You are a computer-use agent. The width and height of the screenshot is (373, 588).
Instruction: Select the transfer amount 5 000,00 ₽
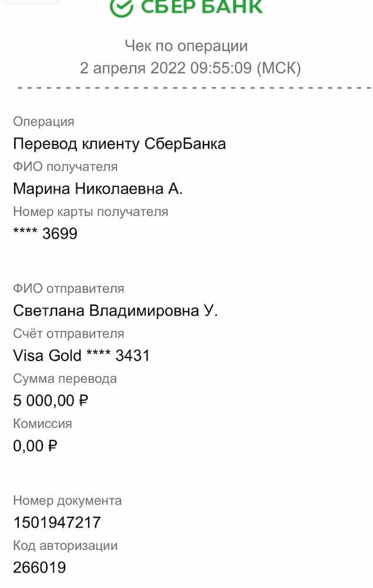point(51,401)
